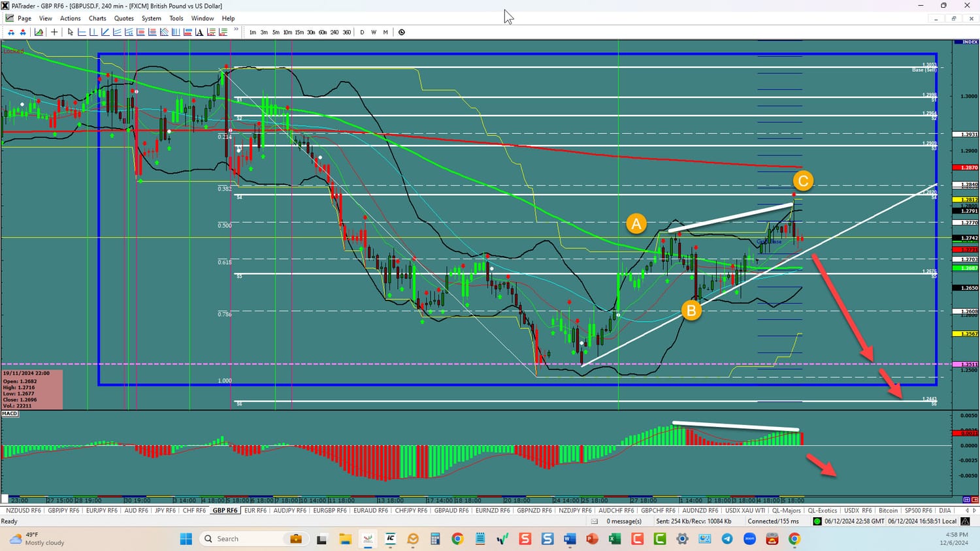Switch chart to 60m timeframe

tap(323, 32)
